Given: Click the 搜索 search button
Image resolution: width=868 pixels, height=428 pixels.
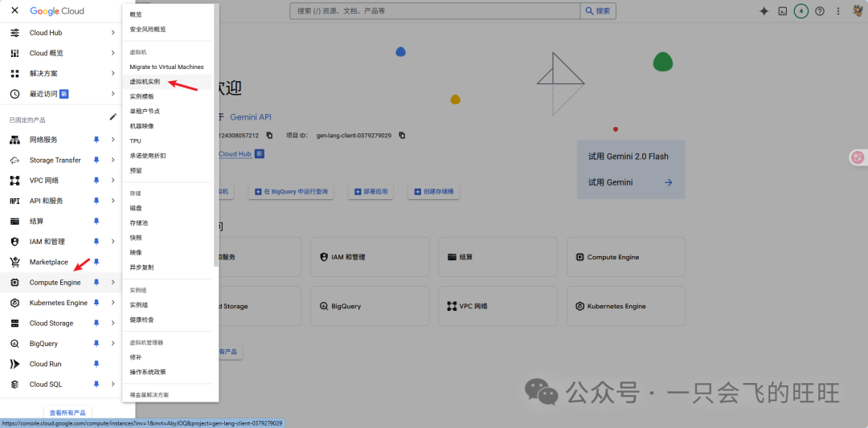Looking at the screenshot, I should pyautogui.click(x=598, y=11).
